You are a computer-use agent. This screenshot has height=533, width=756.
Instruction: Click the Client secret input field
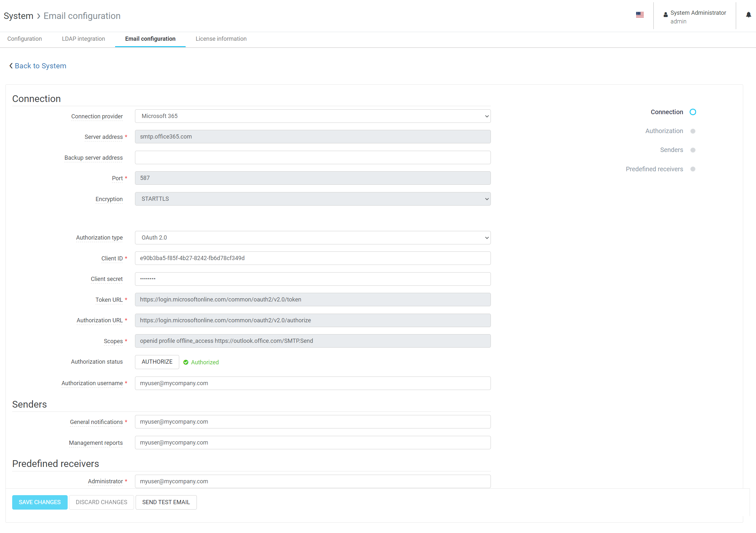click(x=313, y=279)
